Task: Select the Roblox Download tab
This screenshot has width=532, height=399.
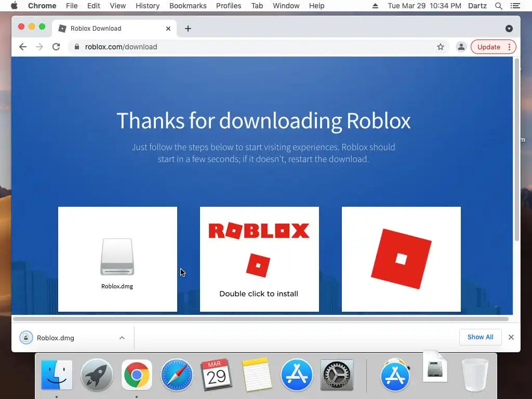Action: pyautogui.click(x=114, y=29)
